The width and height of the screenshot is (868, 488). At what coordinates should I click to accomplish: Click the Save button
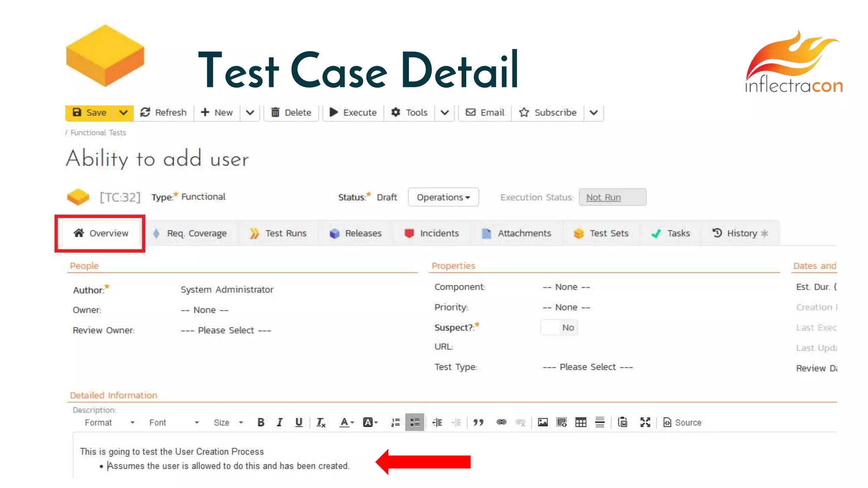tap(89, 113)
